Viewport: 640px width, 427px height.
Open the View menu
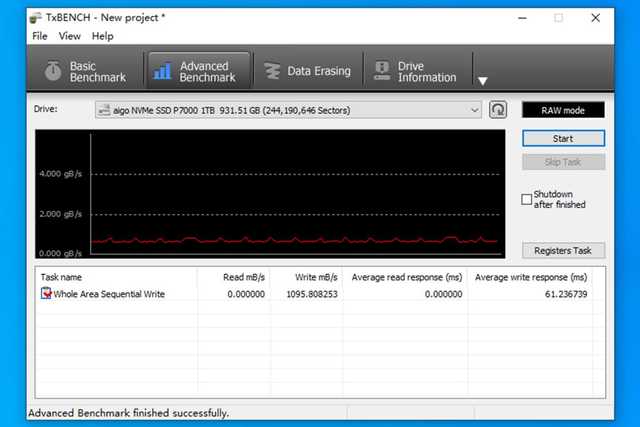(70, 36)
